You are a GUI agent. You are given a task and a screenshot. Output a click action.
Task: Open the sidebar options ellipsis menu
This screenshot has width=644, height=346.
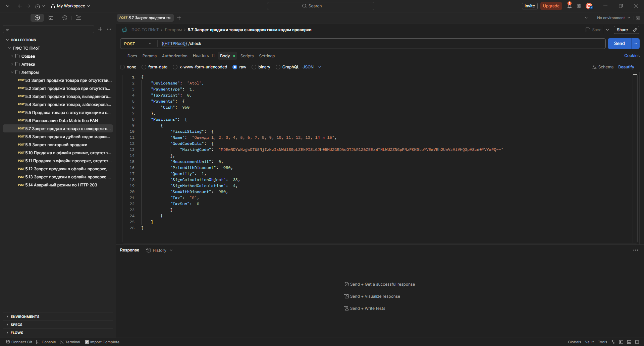pyautogui.click(x=109, y=29)
